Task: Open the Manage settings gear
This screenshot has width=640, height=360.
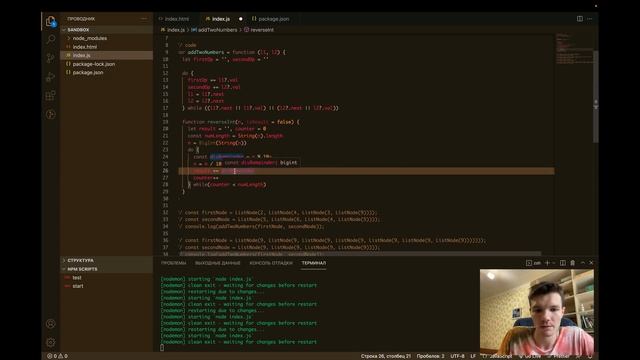Action: (51, 342)
